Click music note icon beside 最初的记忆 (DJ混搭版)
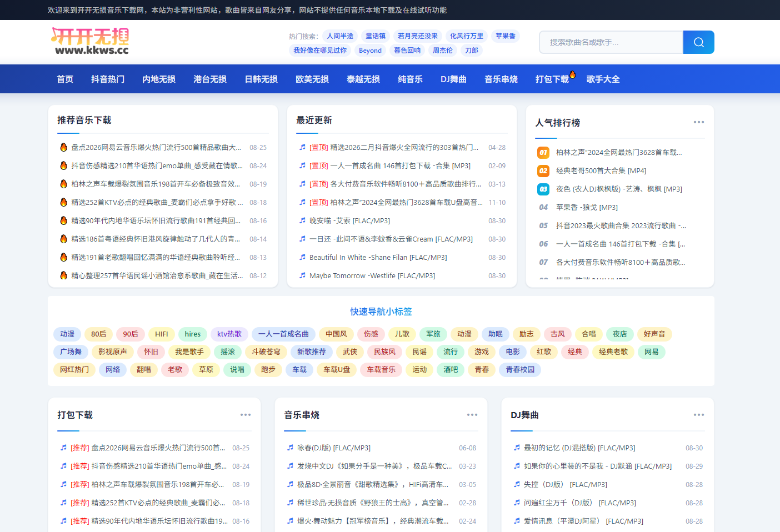Viewport: 780px width, 532px height. (x=517, y=448)
